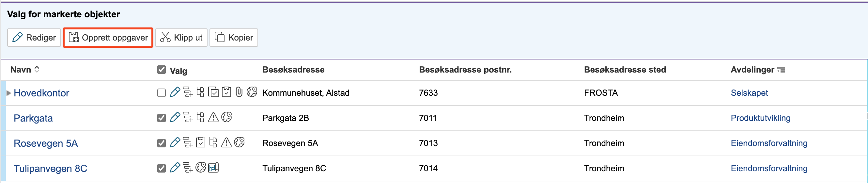The height and width of the screenshot is (183, 868).
Task: Expand the Hovedkontor tree row
Action: pyautogui.click(x=9, y=93)
